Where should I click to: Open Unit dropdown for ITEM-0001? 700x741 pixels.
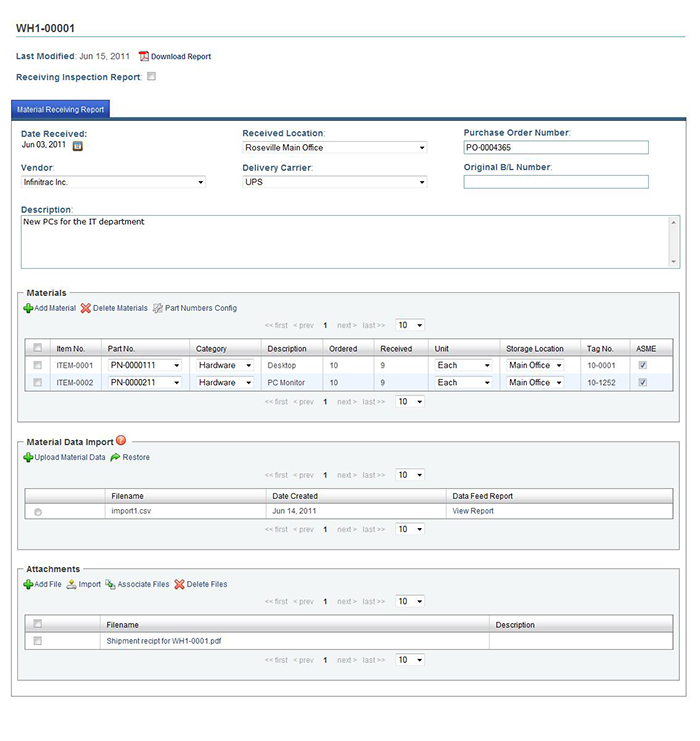(x=464, y=365)
